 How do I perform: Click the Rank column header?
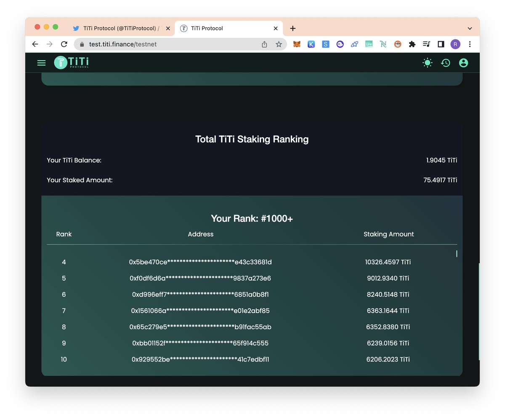pos(64,234)
